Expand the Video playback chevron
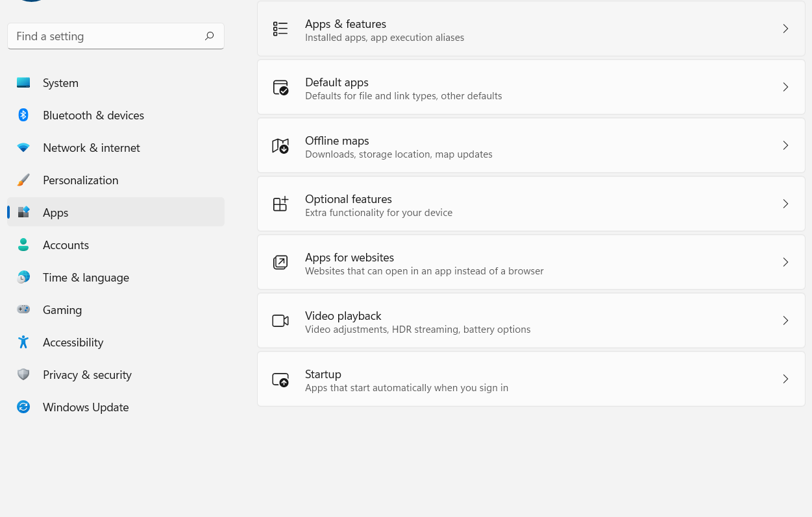Viewport: 812px width, 517px height. tap(785, 320)
